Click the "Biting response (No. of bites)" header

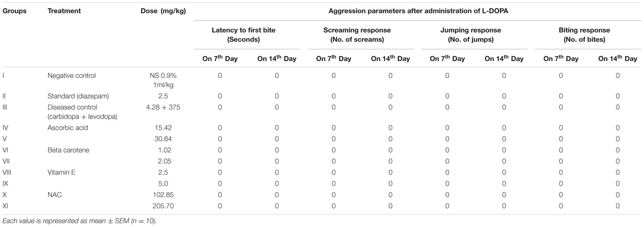(589, 35)
